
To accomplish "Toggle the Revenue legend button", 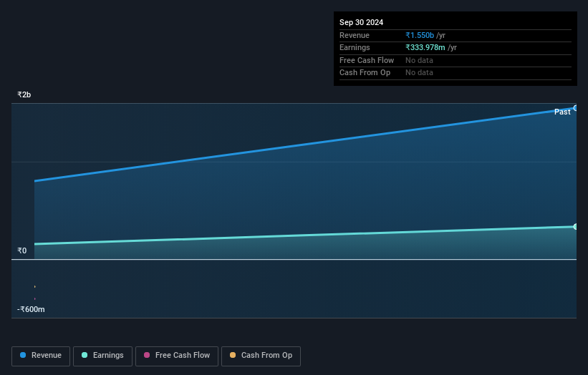I will click(41, 356).
